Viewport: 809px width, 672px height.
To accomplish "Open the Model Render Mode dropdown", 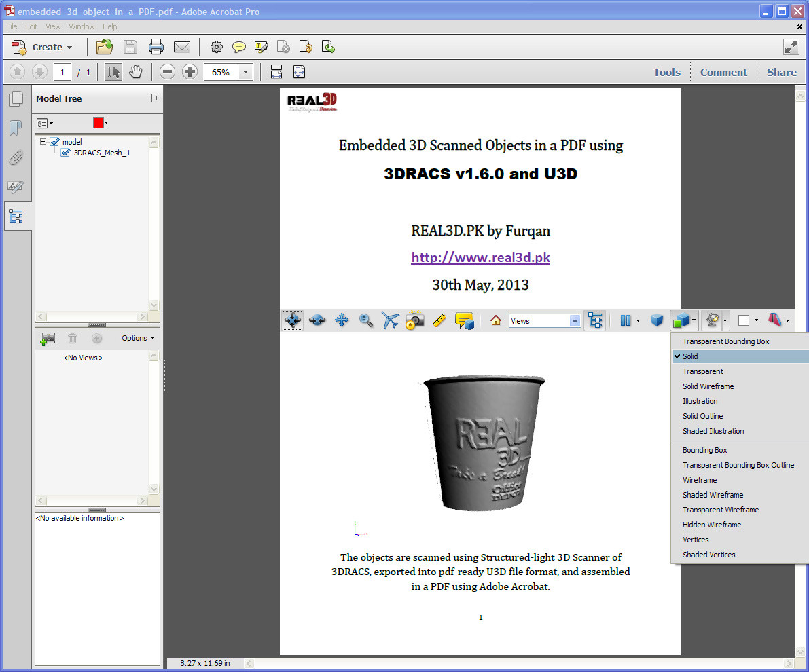I will (x=684, y=320).
